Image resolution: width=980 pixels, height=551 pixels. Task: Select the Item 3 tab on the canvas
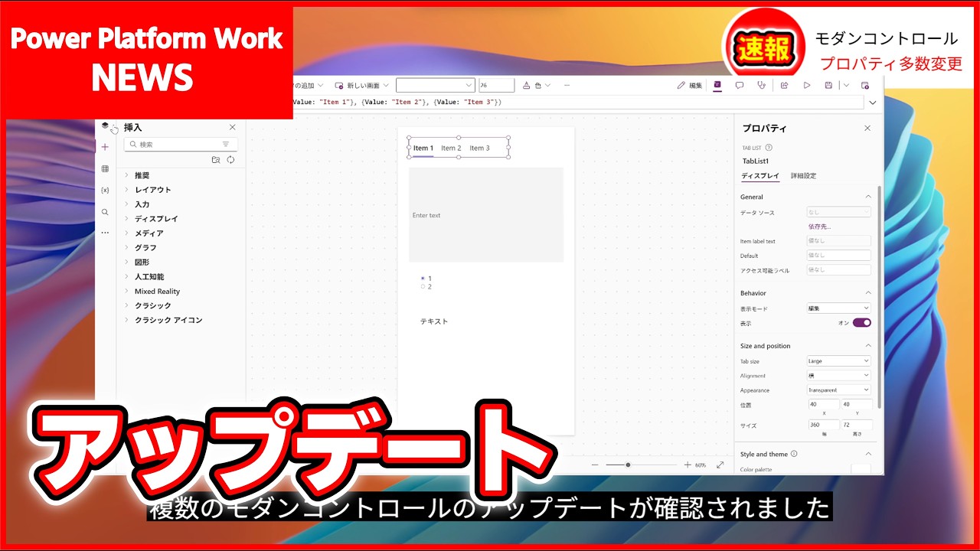tap(479, 148)
